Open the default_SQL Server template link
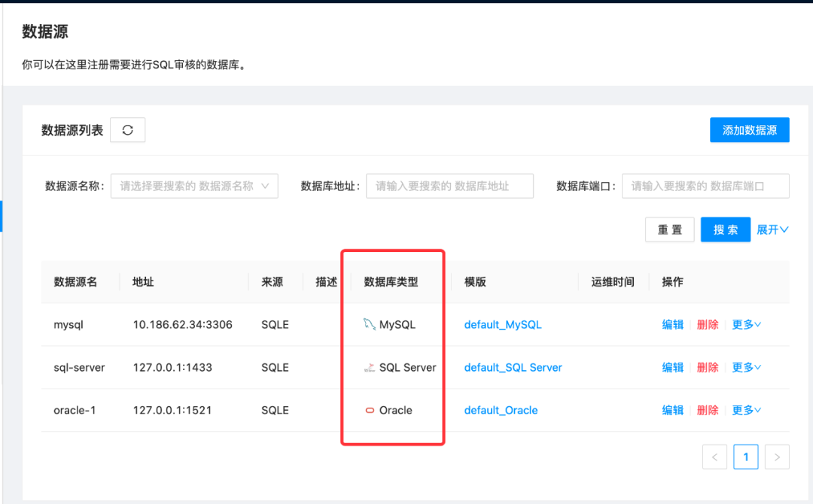Image resolution: width=813 pixels, height=504 pixels. click(x=513, y=367)
